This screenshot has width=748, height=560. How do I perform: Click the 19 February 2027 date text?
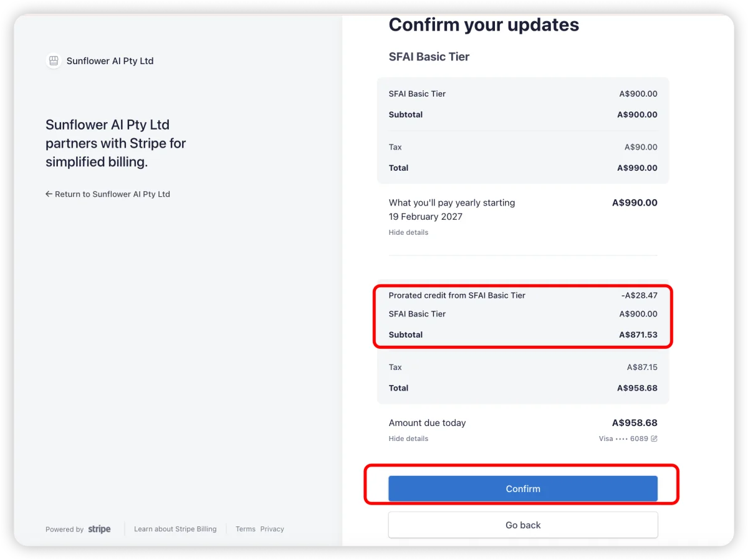coord(426,217)
